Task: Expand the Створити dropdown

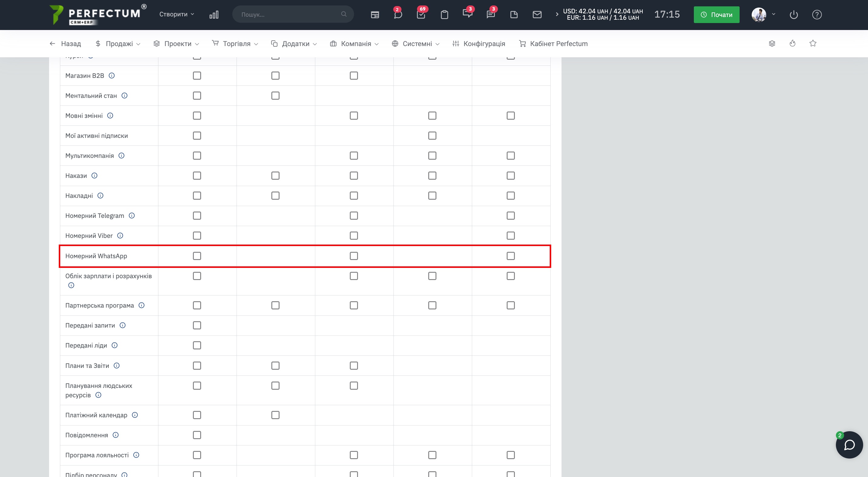Action: point(177,14)
